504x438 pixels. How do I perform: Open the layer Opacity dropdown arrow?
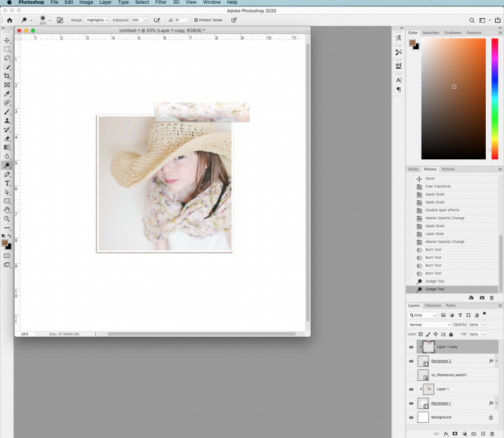point(483,325)
